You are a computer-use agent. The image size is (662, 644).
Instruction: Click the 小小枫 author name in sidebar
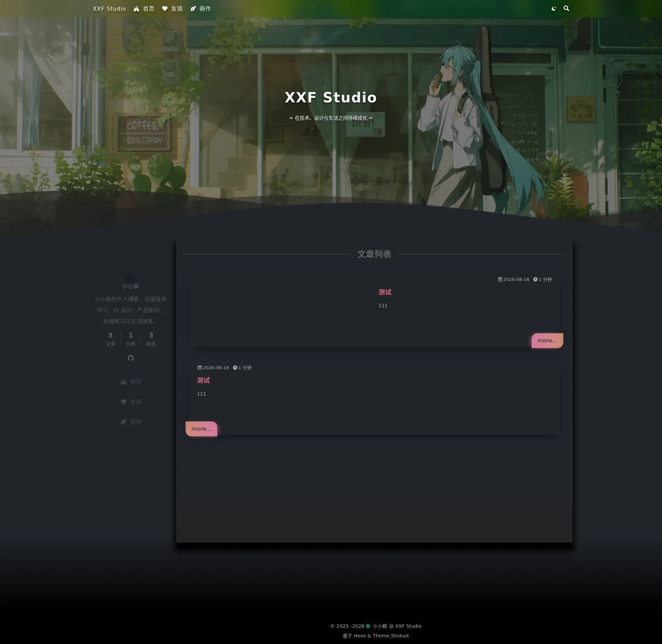coord(131,286)
